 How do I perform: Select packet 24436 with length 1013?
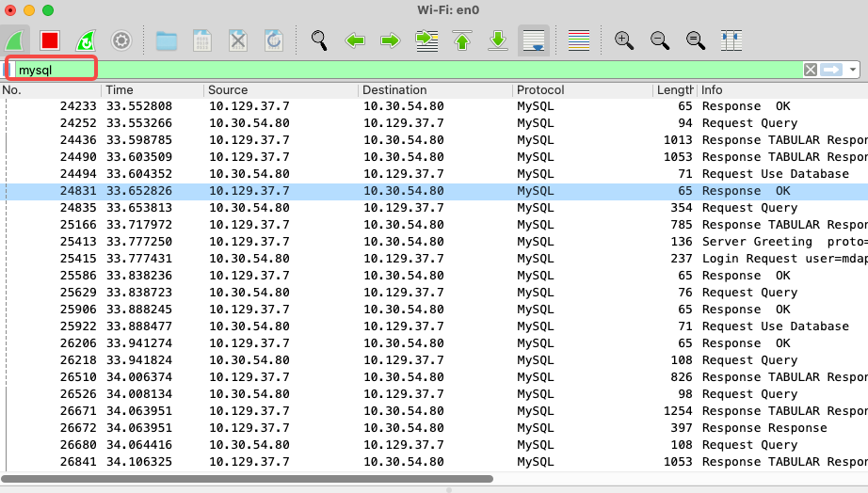pos(434,140)
